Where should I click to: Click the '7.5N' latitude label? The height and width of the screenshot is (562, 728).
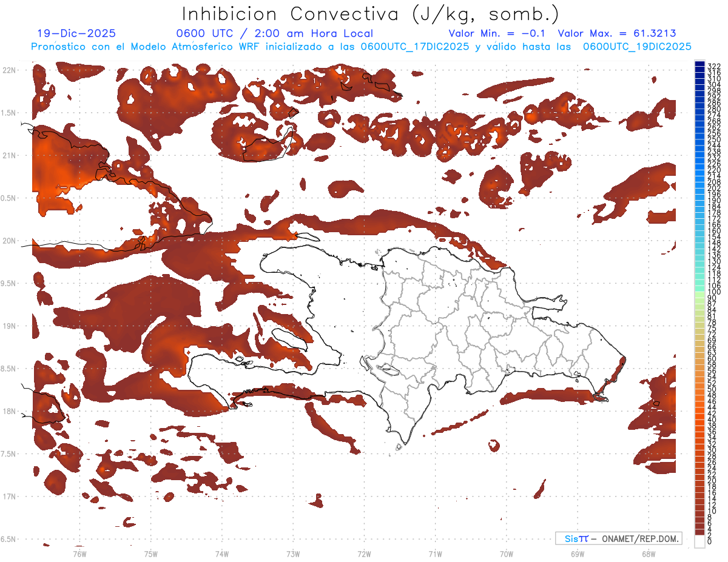pyautogui.click(x=8, y=453)
